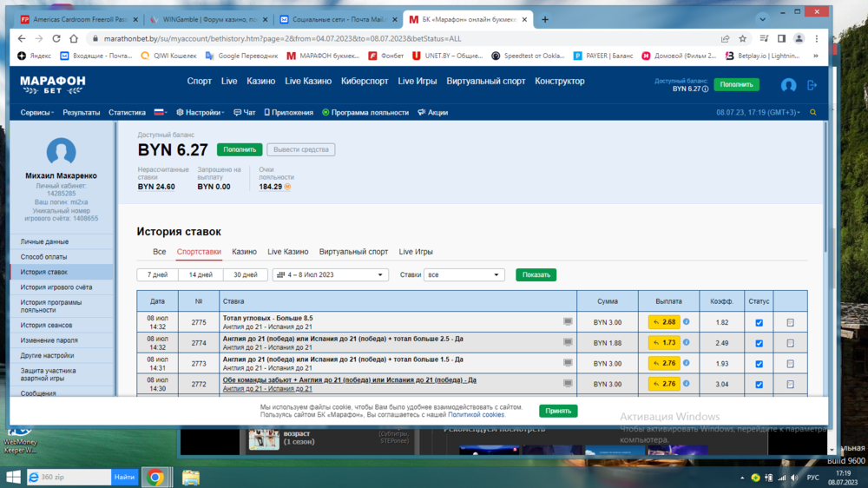The image size is (868, 488).
Task: Expand the Ставки filter dropdown
Action: tap(464, 274)
